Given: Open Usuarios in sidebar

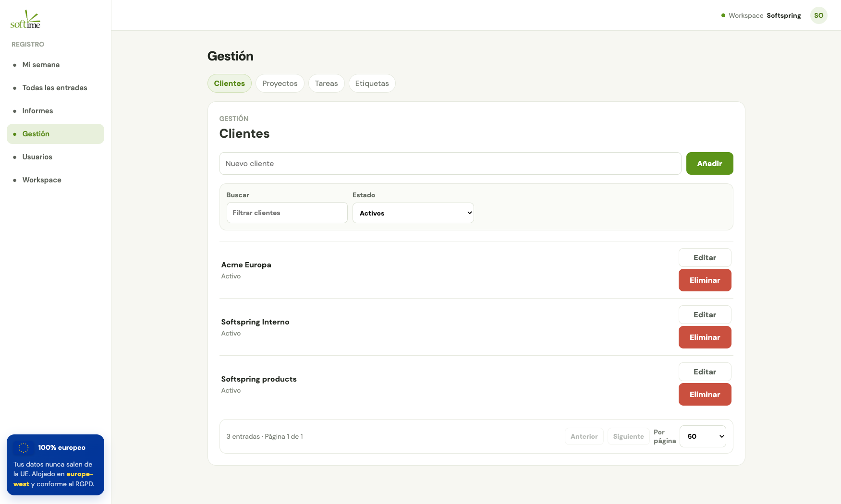Looking at the screenshot, I should coord(55,157).
